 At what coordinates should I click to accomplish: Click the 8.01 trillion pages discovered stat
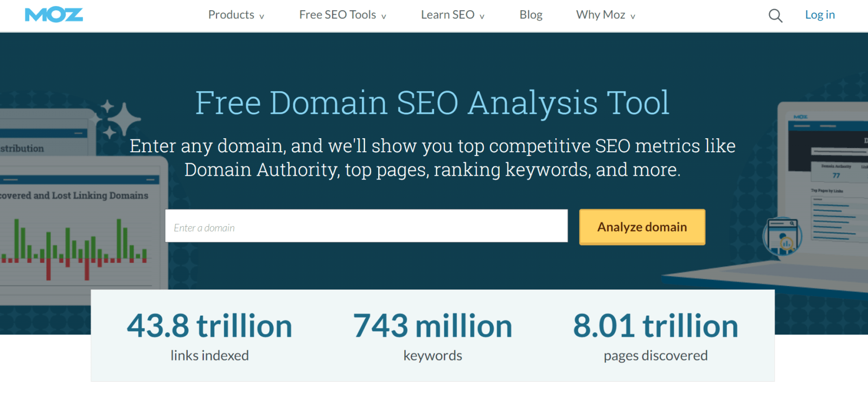click(655, 336)
